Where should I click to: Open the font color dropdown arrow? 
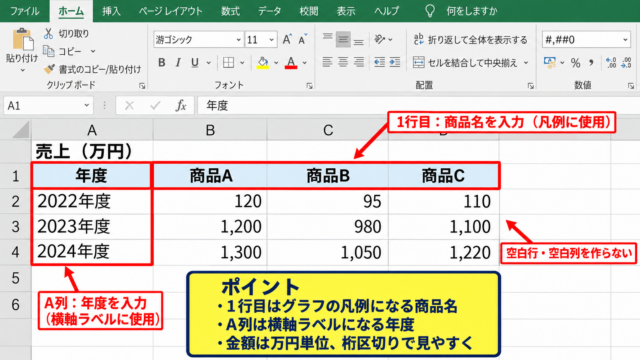pos(304,63)
